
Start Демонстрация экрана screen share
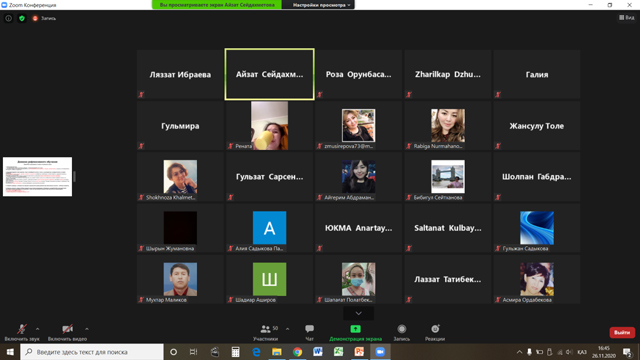point(356,332)
